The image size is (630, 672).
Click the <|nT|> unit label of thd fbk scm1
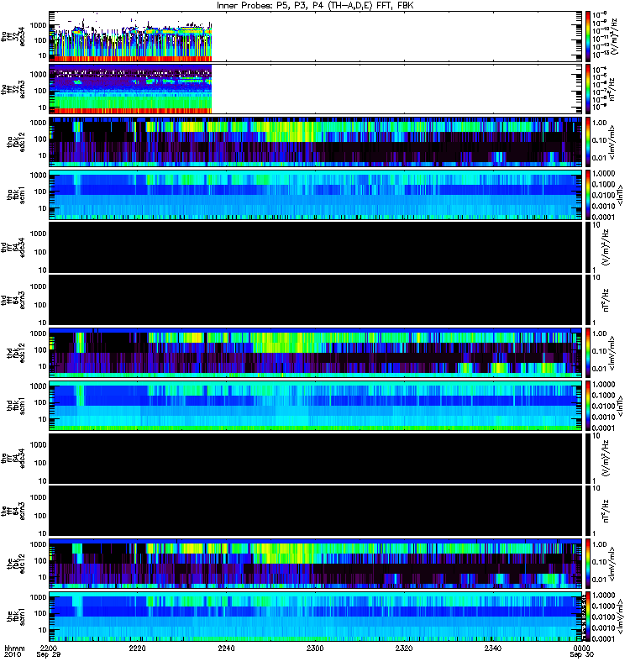pos(618,406)
